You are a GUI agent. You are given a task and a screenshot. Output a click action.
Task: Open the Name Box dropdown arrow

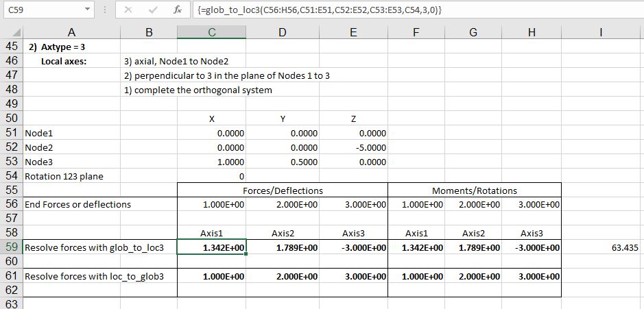click(86, 11)
